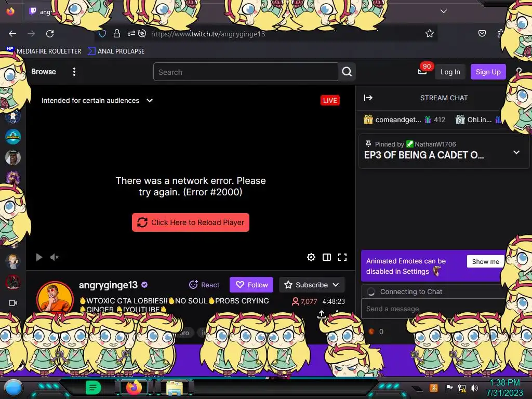
Task: Open the Subscribe dropdown
Action: click(x=312, y=285)
